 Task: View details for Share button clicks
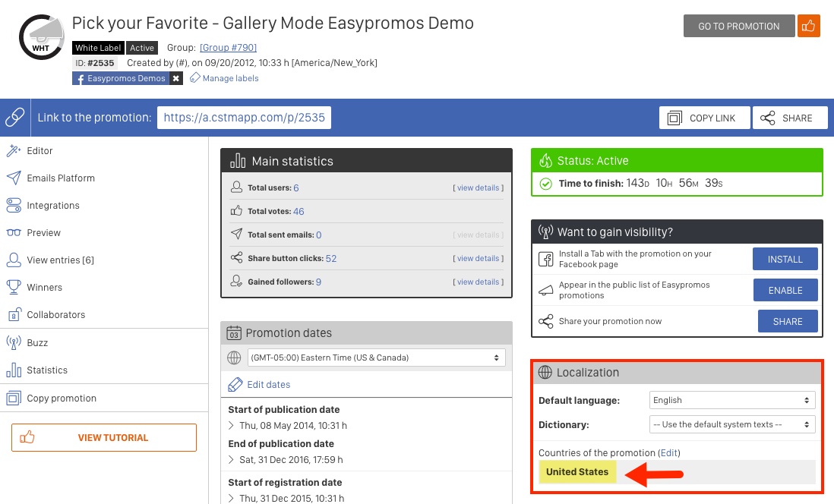pyautogui.click(x=479, y=258)
